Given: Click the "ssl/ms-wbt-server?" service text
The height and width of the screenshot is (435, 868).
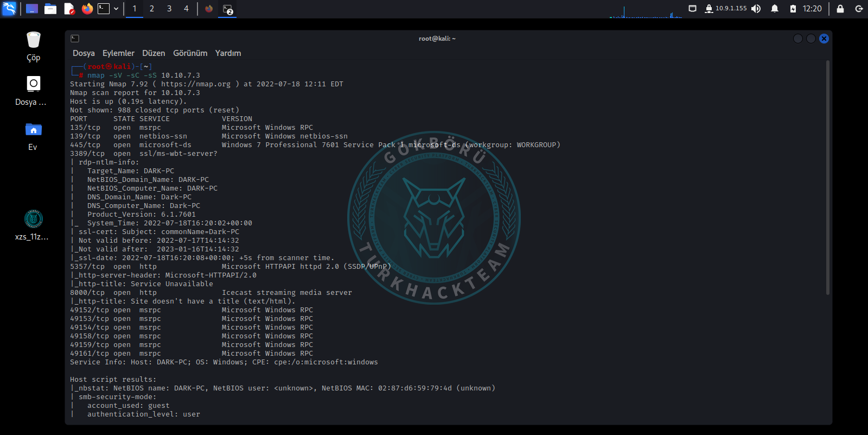Looking at the screenshot, I should [178, 154].
